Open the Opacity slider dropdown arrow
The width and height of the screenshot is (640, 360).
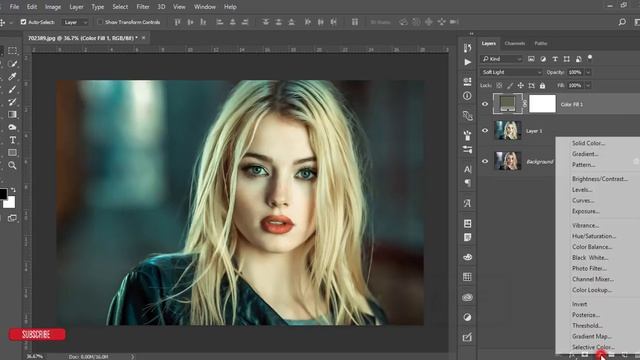(x=588, y=72)
